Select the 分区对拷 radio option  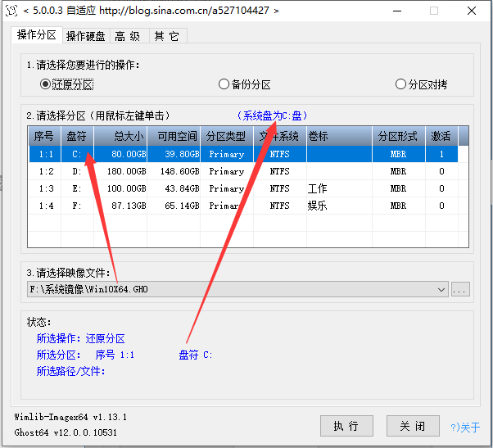click(x=400, y=84)
